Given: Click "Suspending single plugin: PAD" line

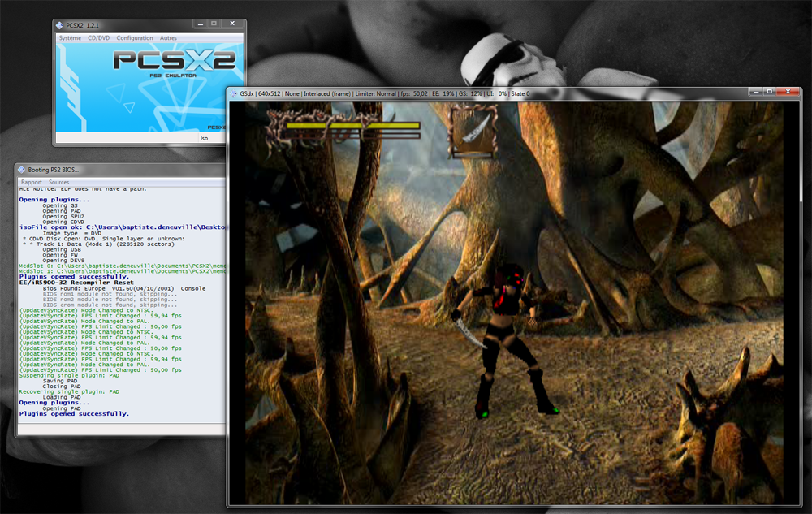Looking at the screenshot, I should point(69,375).
